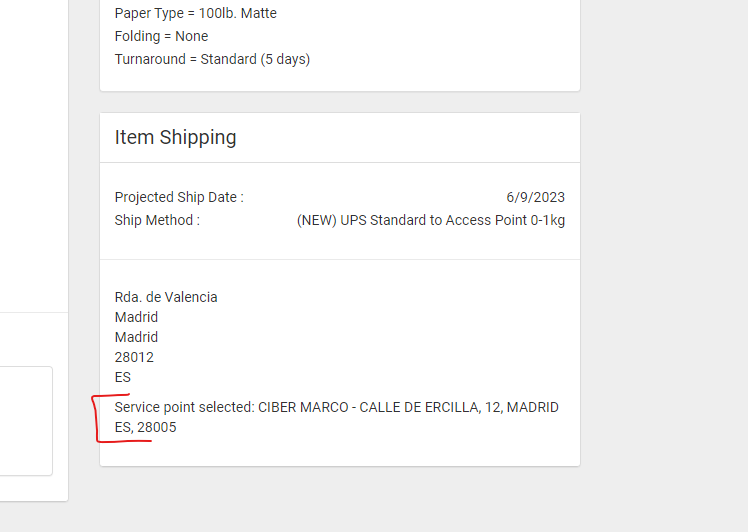This screenshot has width=748, height=532.
Task: Click the Paper Type 100lb. Matte line
Action: pos(196,13)
